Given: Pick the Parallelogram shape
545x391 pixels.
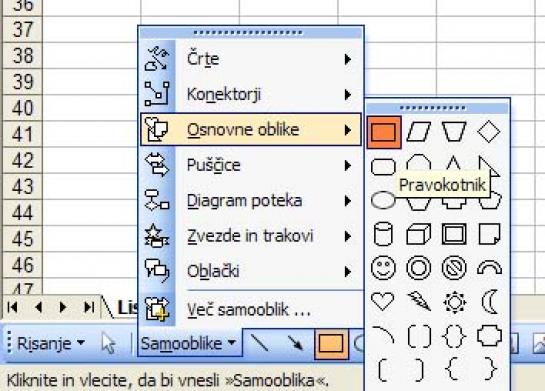Looking at the screenshot, I should pos(419,131).
